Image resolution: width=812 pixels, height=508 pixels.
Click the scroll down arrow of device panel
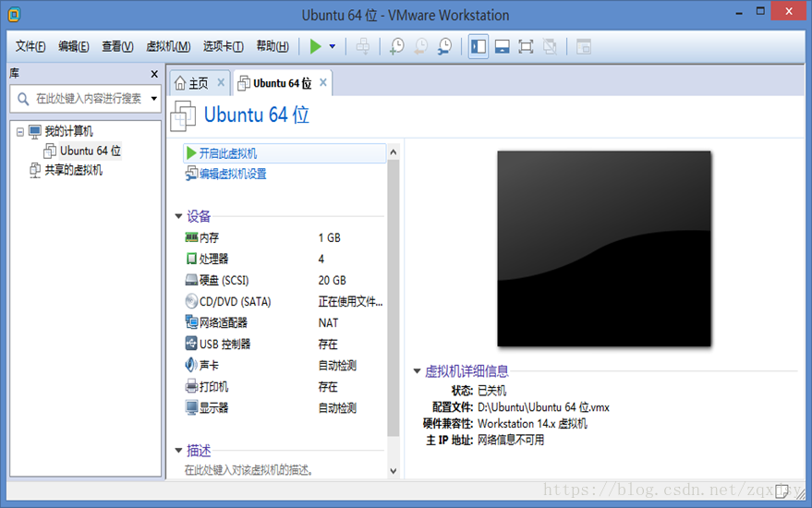(393, 471)
